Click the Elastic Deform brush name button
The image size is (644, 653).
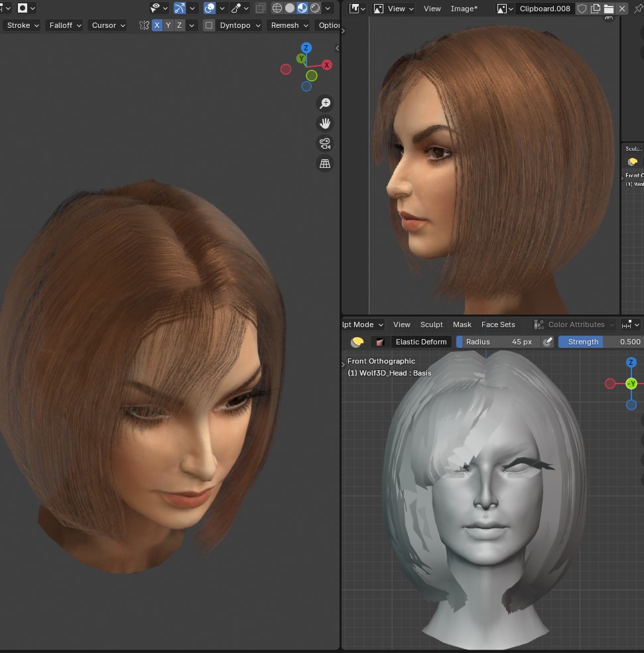point(421,342)
